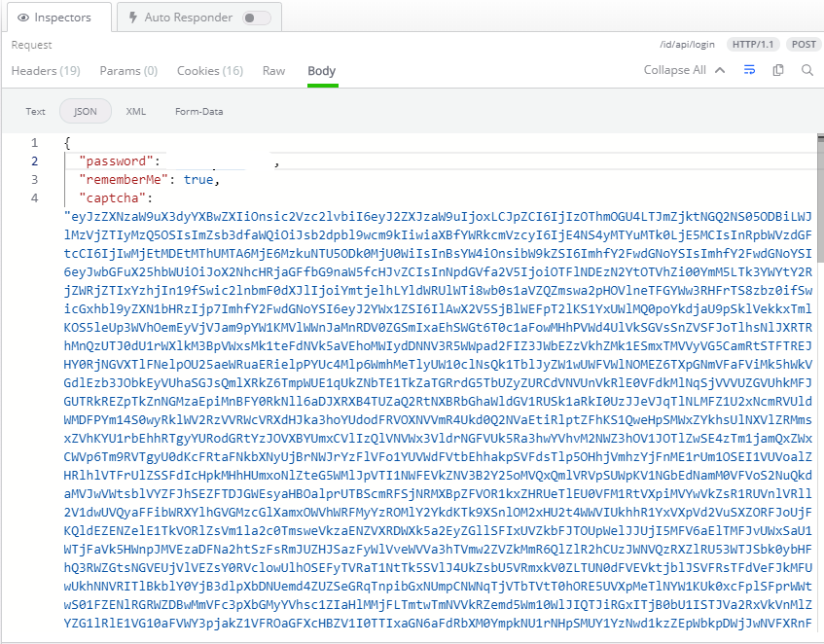This screenshot has width=824, height=644.
Task: Switch to the Text body view
Action: 35,111
